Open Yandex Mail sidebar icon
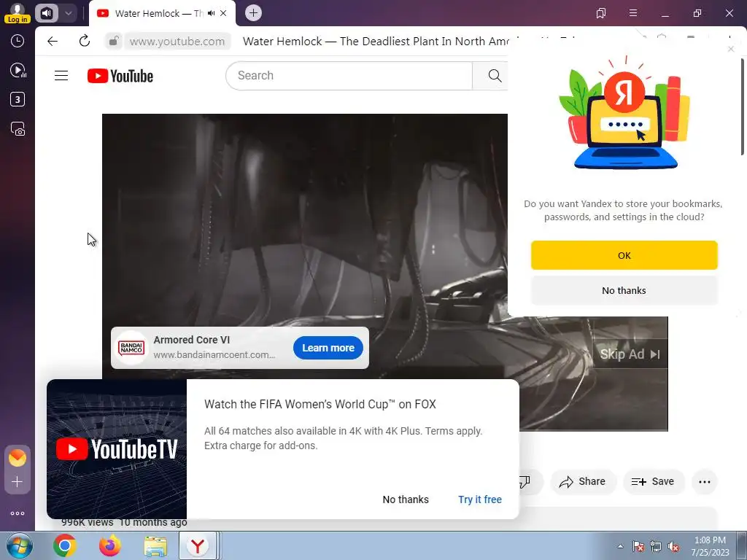747x560 pixels. (x=18, y=458)
